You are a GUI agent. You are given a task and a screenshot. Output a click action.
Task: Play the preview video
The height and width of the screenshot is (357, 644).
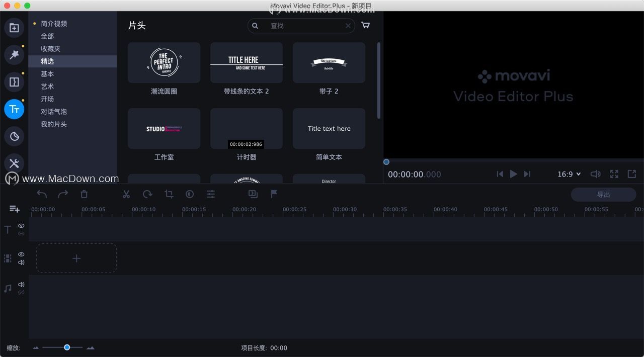click(x=513, y=174)
